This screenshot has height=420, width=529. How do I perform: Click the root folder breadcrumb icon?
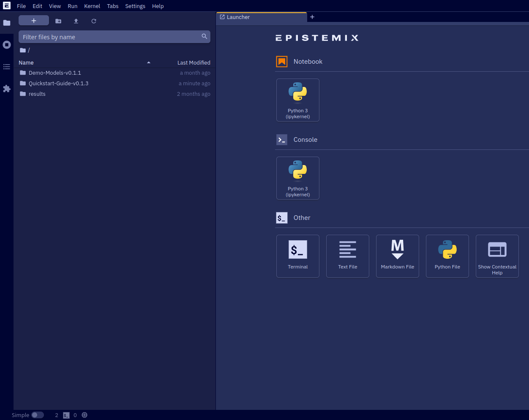coord(23,50)
